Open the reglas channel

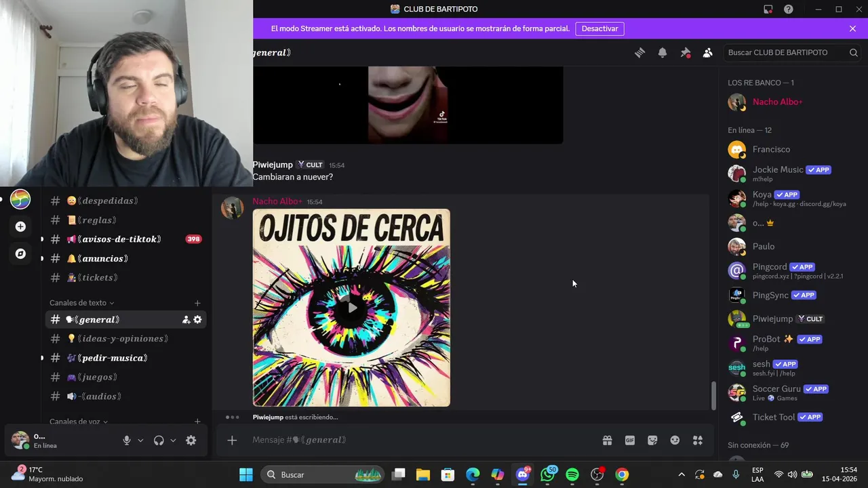pos(125,220)
